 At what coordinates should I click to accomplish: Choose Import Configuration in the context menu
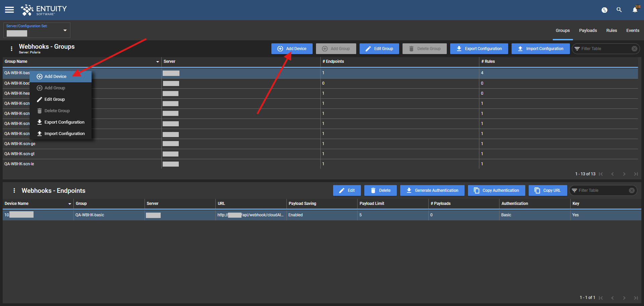tap(60, 134)
